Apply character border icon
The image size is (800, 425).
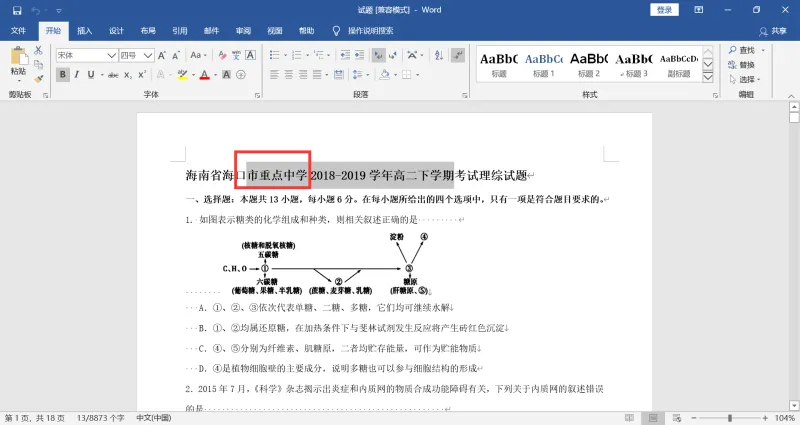coord(251,55)
